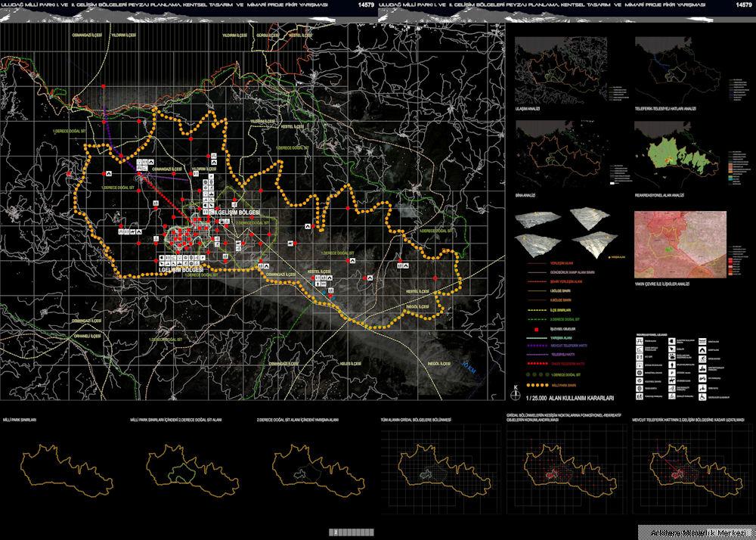The height and width of the screenshot is (540, 756).
Task: Click the wheelchair accessibility icon in legend
Action: (702, 397)
